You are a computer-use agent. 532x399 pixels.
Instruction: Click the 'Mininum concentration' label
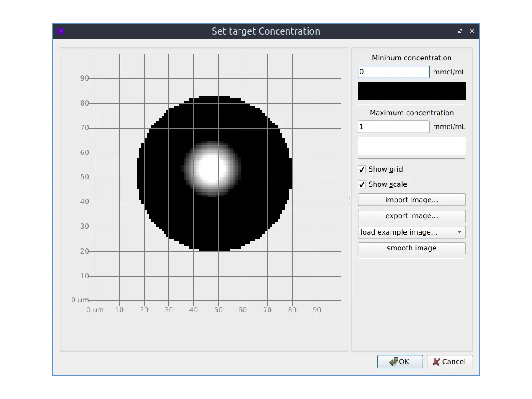(412, 58)
